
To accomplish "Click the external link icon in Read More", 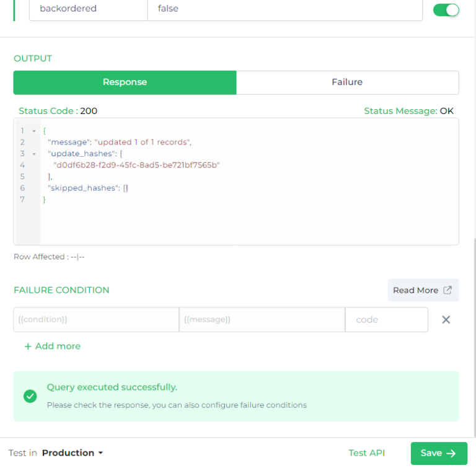I will (447, 289).
